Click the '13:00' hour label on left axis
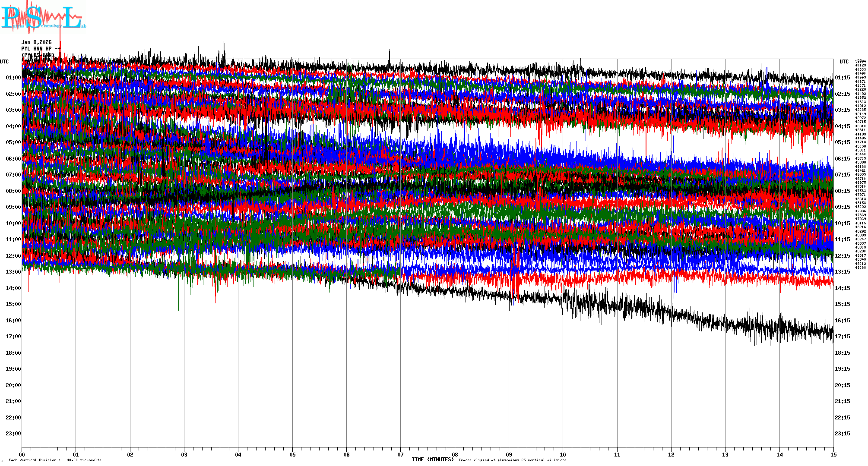This screenshot has width=868, height=466. [13, 272]
